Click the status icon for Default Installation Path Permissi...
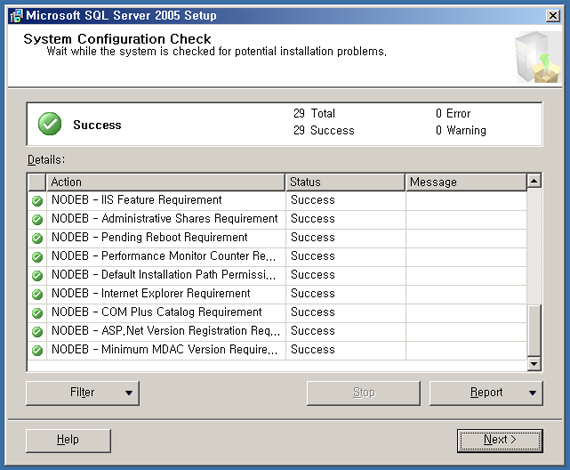This screenshot has height=470, width=570. pos(37,276)
